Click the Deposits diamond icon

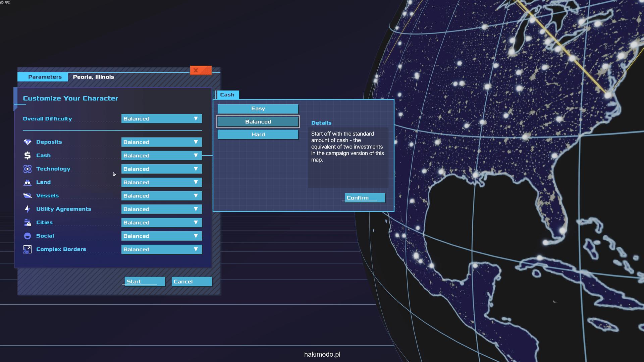click(28, 142)
